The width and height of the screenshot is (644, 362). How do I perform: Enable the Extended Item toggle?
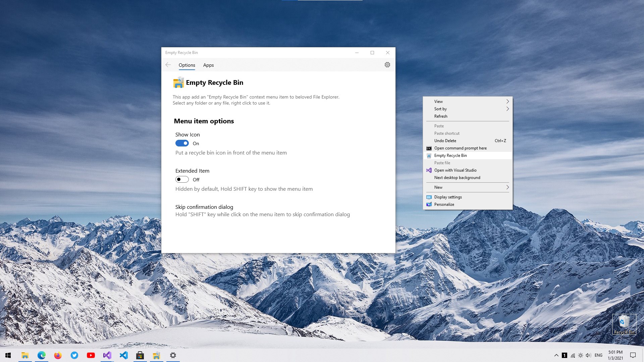tap(182, 179)
